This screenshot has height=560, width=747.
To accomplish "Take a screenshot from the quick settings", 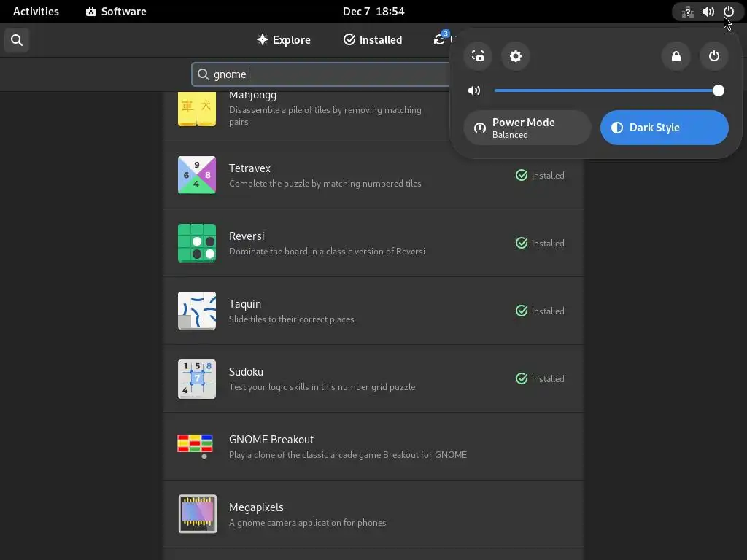I will (478, 56).
